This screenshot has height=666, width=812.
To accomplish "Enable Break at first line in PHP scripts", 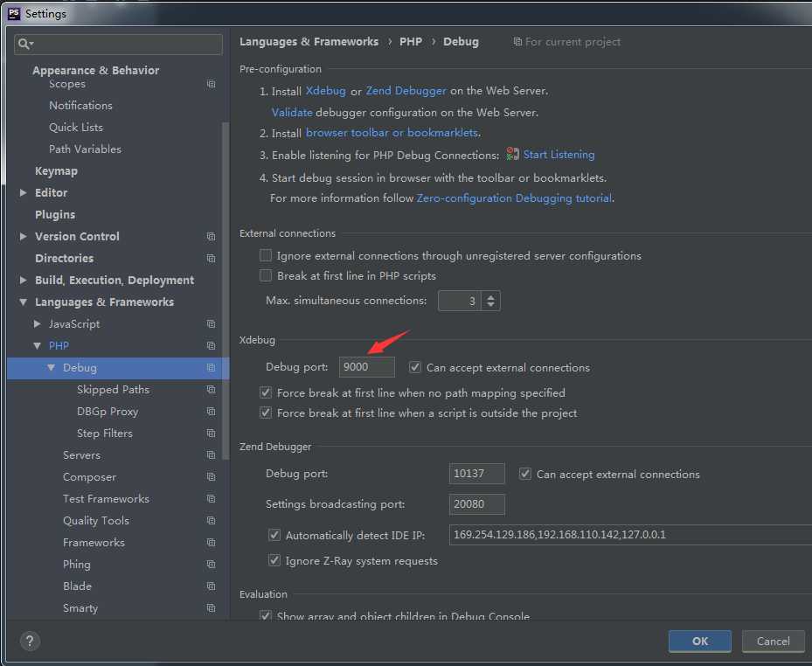I will (266, 275).
